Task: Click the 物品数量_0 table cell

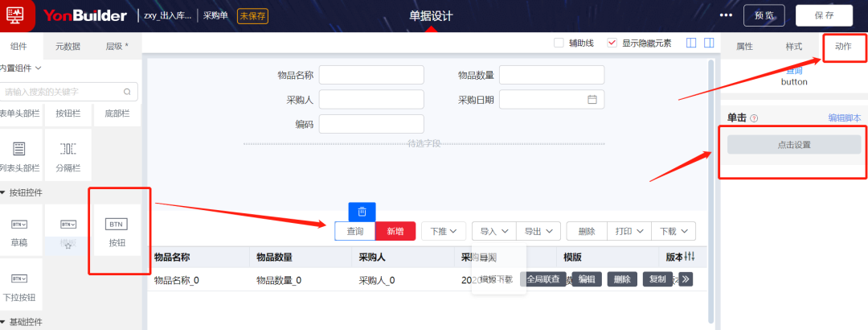Action: [x=278, y=280]
